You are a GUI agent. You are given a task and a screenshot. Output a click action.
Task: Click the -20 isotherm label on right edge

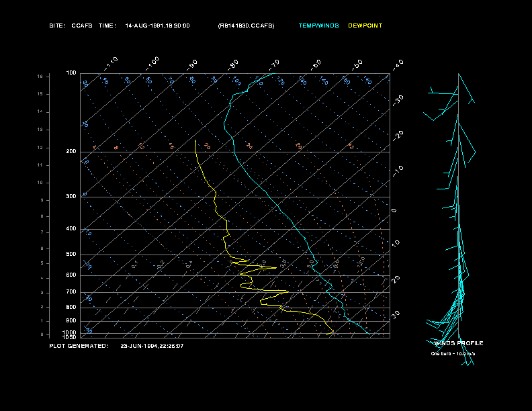398,136
